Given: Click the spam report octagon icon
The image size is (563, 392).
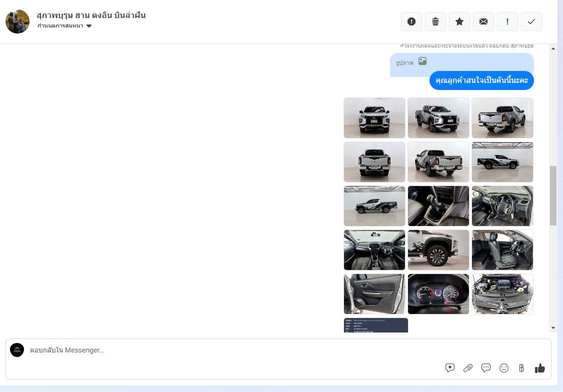Looking at the screenshot, I should tap(411, 21).
